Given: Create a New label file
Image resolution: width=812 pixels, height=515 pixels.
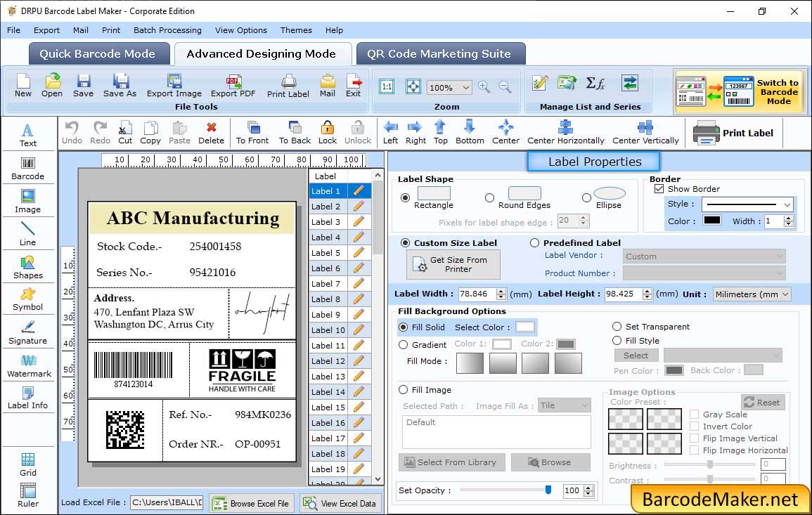Looking at the screenshot, I should coord(23,86).
